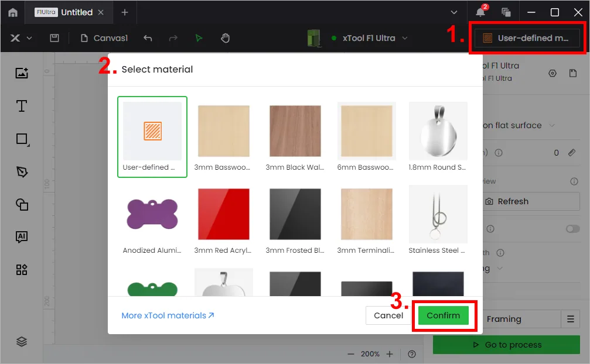Open the combine shapes tool
The image size is (590, 364).
(x=22, y=205)
